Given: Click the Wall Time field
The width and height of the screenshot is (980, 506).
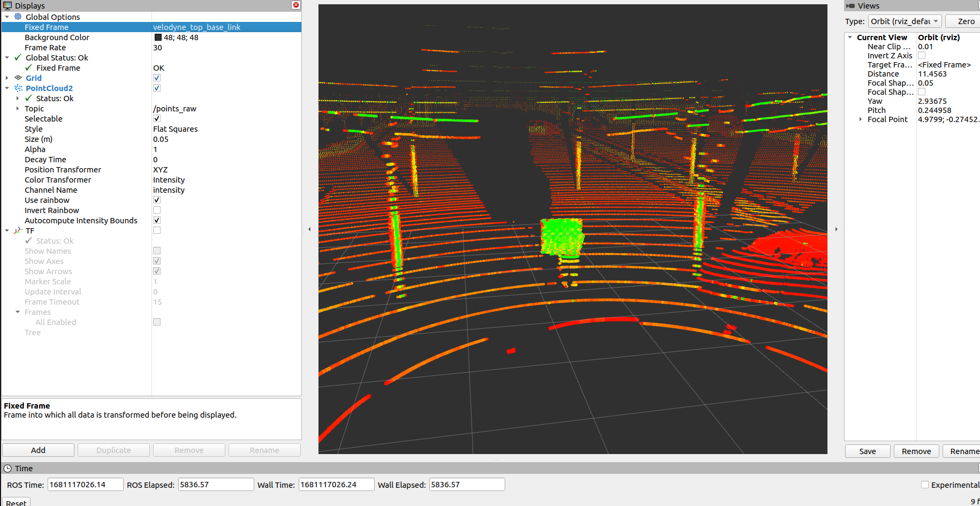Looking at the screenshot, I should coord(336,485).
